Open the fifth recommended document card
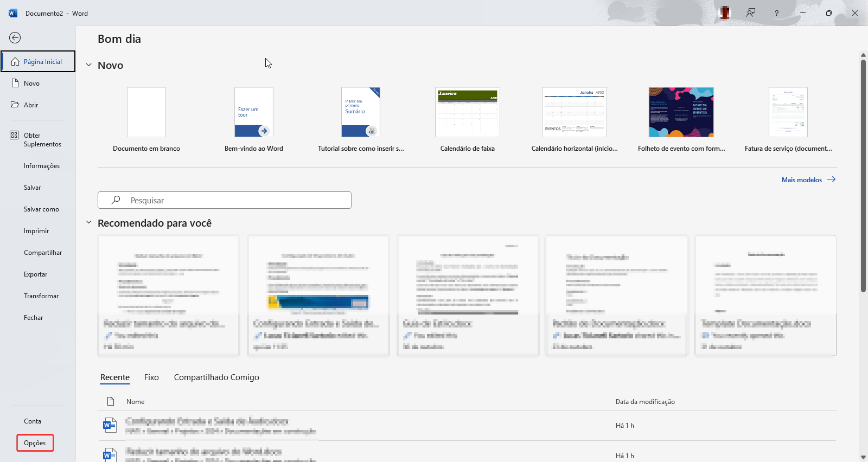 (x=766, y=296)
